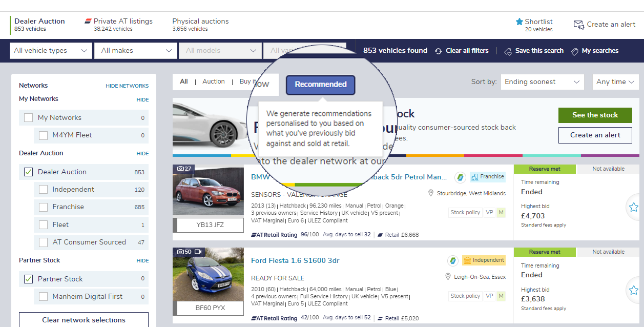The height and width of the screenshot is (327, 644).
Task: Switch to Physical auctions tab
Action: point(200,25)
